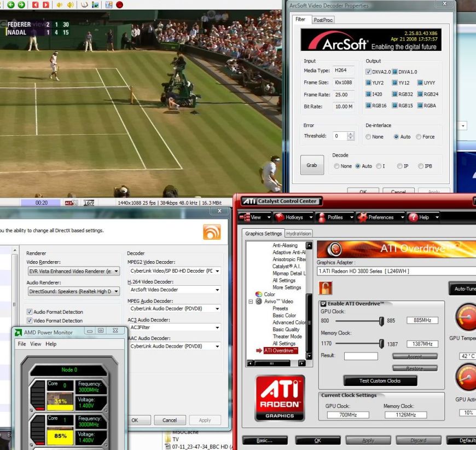The height and width of the screenshot is (450, 476).
Task: Click the Cancel button in DirectX settings dialog
Action: click(x=170, y=420)
